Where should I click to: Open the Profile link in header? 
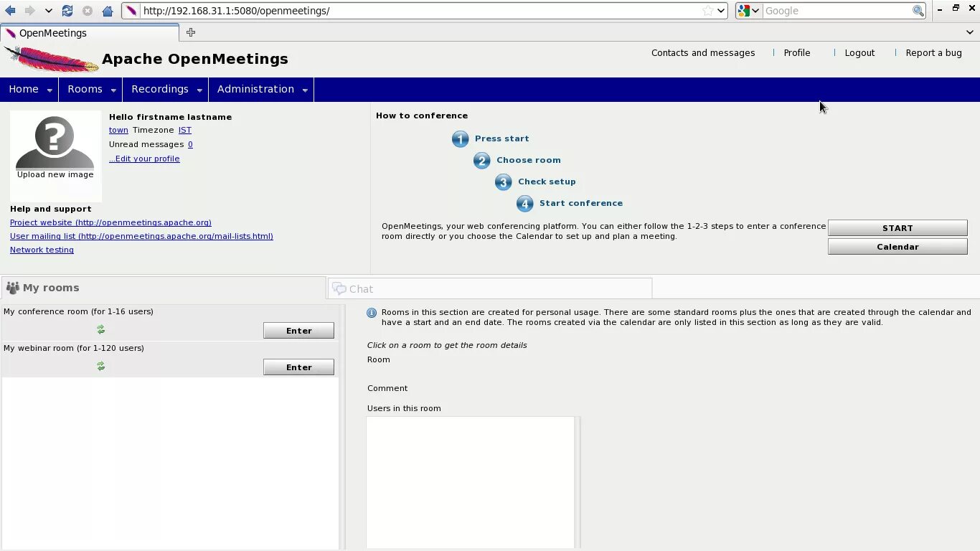pos(797,53)
